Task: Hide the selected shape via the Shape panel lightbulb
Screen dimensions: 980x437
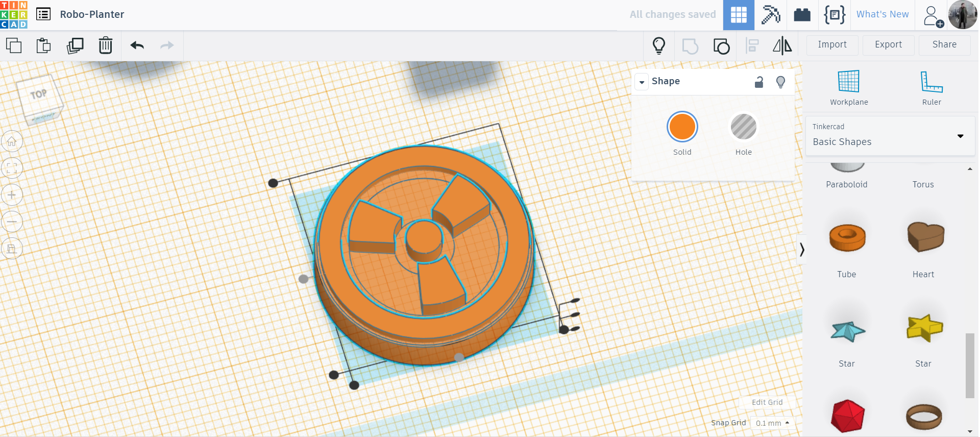Action: click(780, 82)
